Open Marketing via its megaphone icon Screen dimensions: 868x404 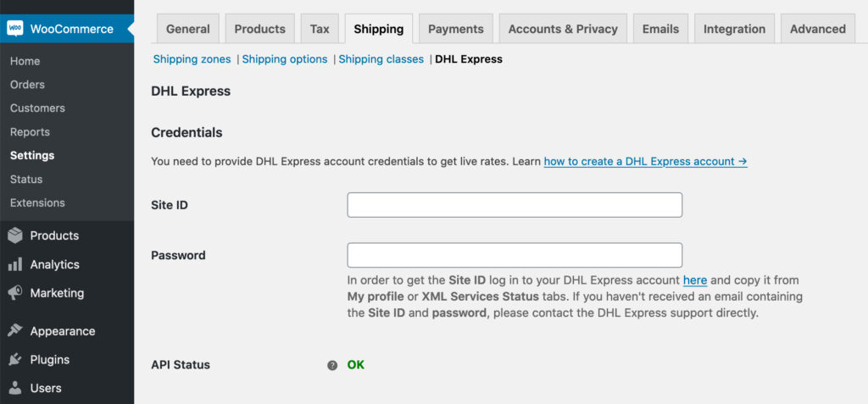tap(15, 293)
